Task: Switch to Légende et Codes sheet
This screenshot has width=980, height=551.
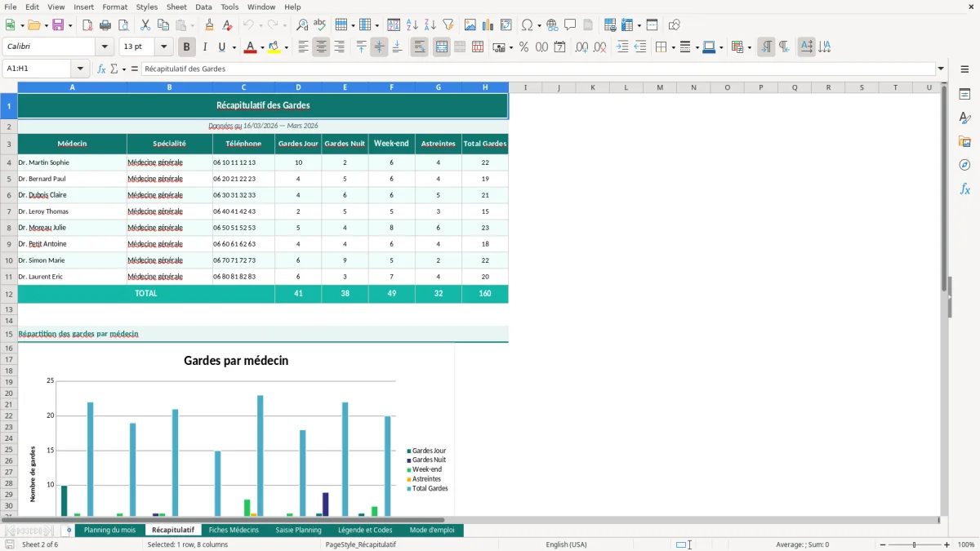Action: pos(365,531)
